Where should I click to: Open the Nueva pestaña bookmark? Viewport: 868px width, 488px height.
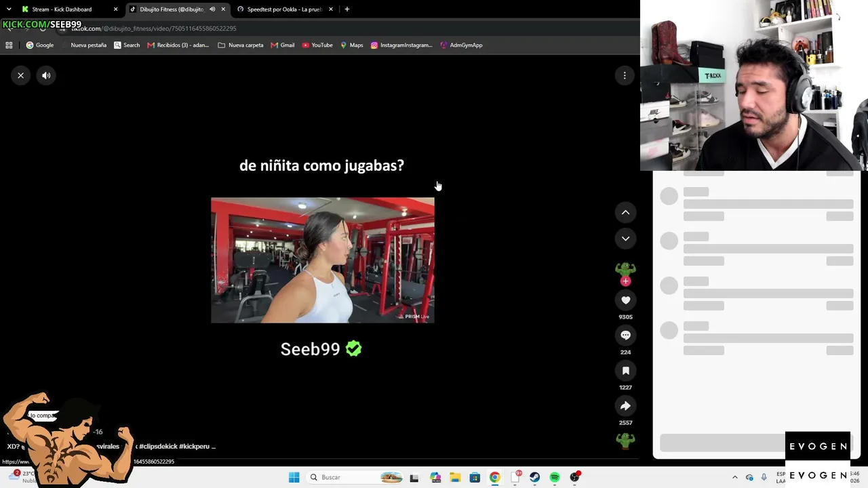[84, 45]
